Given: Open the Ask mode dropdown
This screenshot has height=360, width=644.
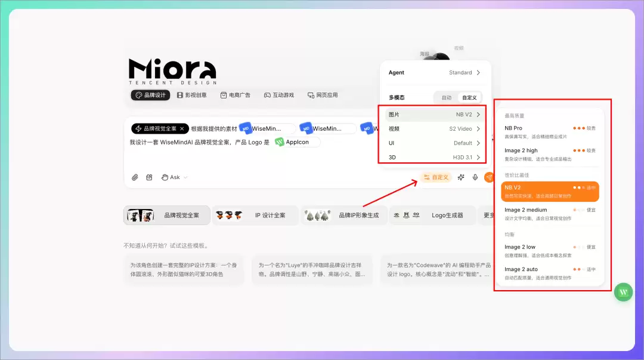Looking at the screenshot, I should tap(174, 177).
